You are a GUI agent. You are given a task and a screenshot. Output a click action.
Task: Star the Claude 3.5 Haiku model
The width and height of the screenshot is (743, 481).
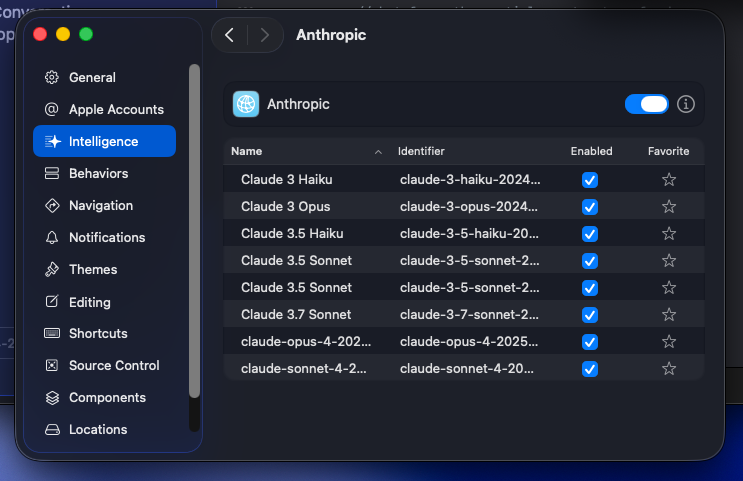tap(669, 234)
